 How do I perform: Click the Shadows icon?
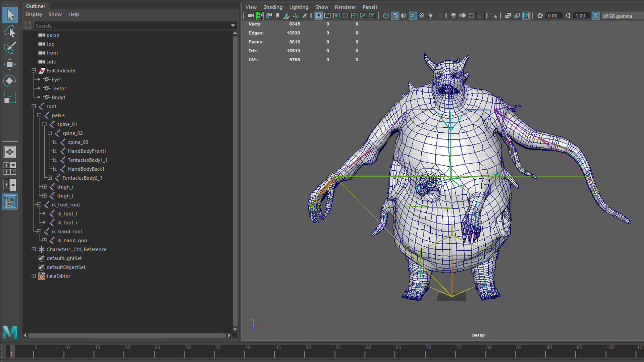click(440, 16)
